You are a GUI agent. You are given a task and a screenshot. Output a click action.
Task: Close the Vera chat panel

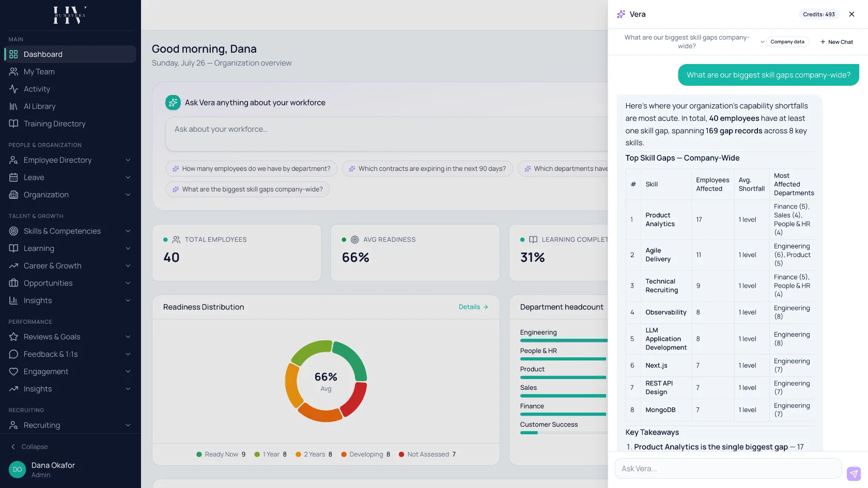tap(851, 14)
